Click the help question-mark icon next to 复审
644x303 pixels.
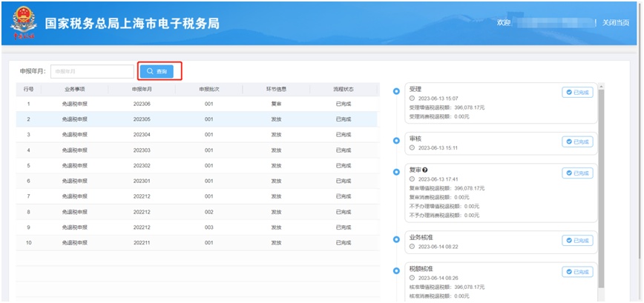425,170
